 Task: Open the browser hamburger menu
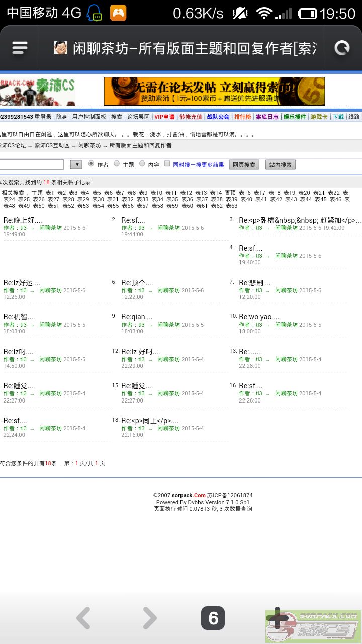pyautogui.click(x=20, y=48)
